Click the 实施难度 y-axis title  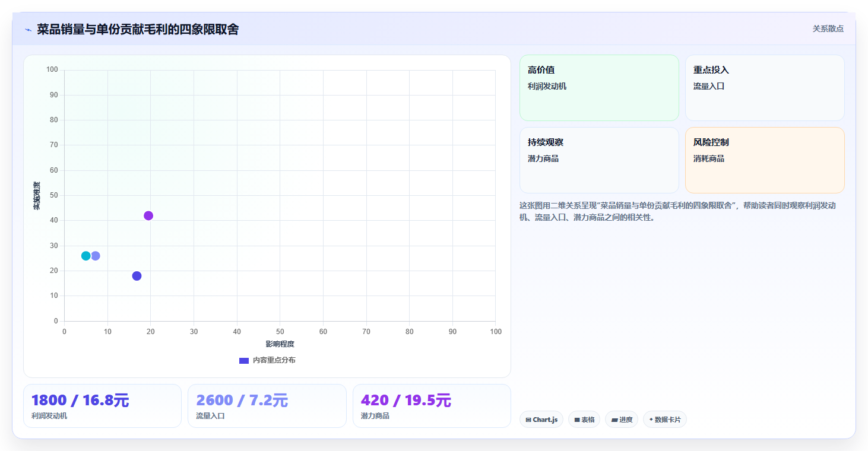point(37,196)
